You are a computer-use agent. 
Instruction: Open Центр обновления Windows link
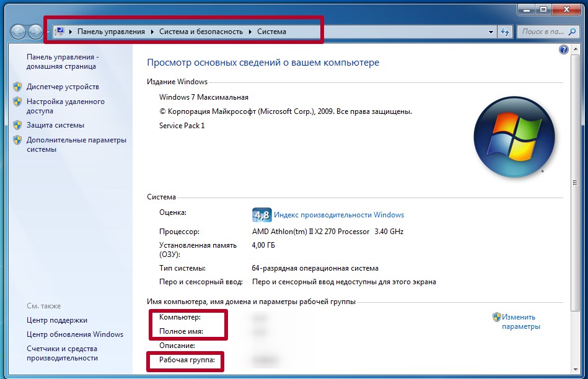[x=75, y=334]
